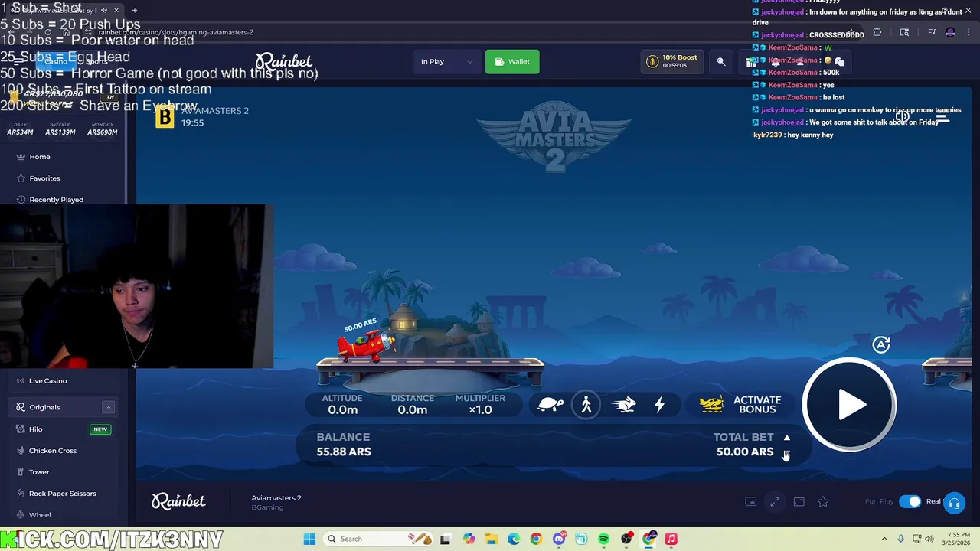Click the Rainbet footer logo
This screenshot has height=551, width=980.
(x=178, y=501)
